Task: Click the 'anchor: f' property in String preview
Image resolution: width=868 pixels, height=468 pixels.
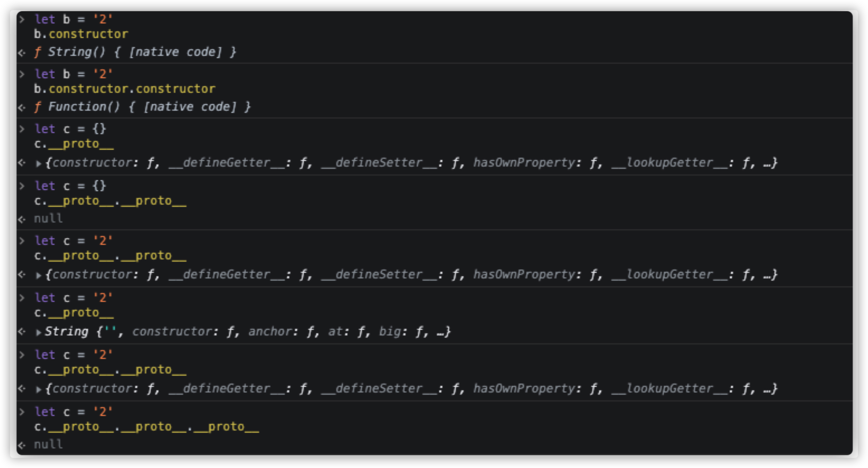Action: [x=273, y=332]
